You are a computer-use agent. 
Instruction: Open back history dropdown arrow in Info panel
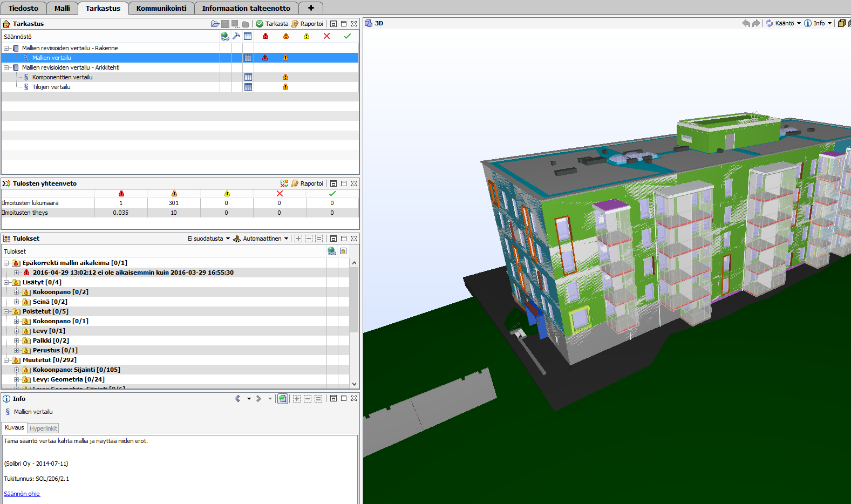249,399
